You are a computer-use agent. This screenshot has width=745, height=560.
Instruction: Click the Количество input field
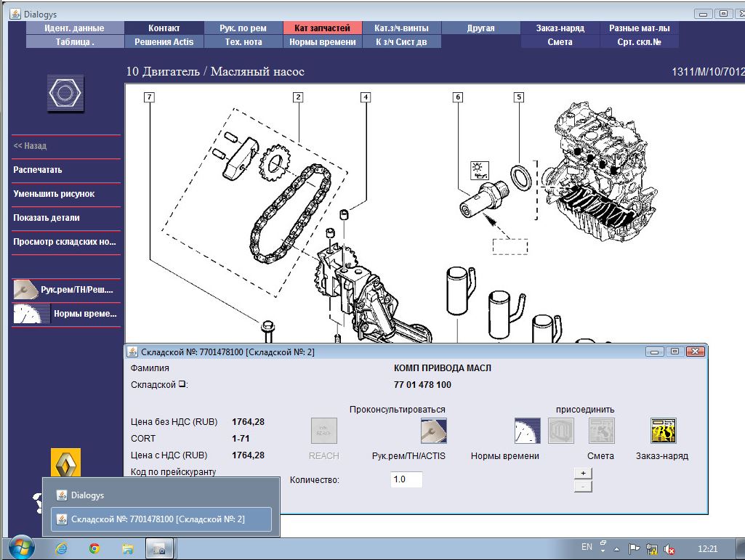pyautogui.click(x=406, y=479)
